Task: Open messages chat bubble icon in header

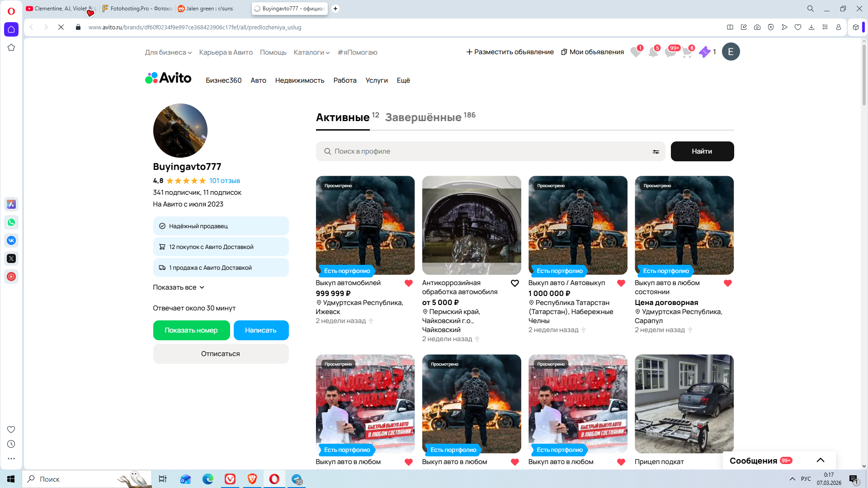Action: coord(670,52)
